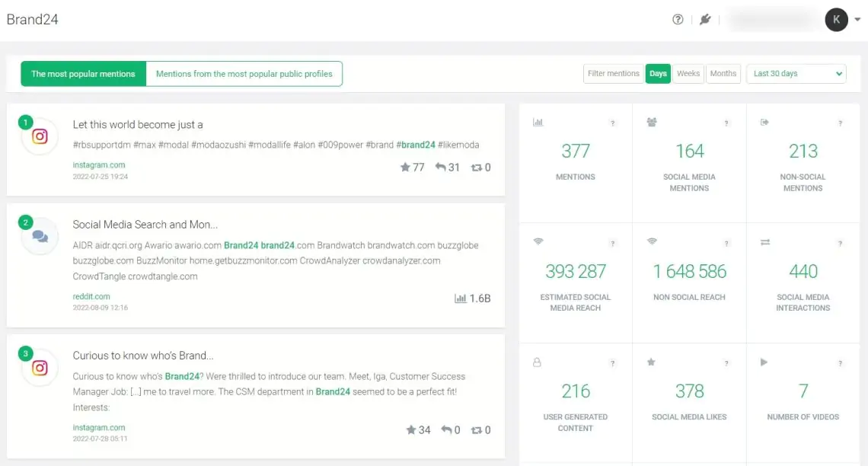Open help tooltip for User Generated Content
The image size is (868, 466).
(612, 364)
